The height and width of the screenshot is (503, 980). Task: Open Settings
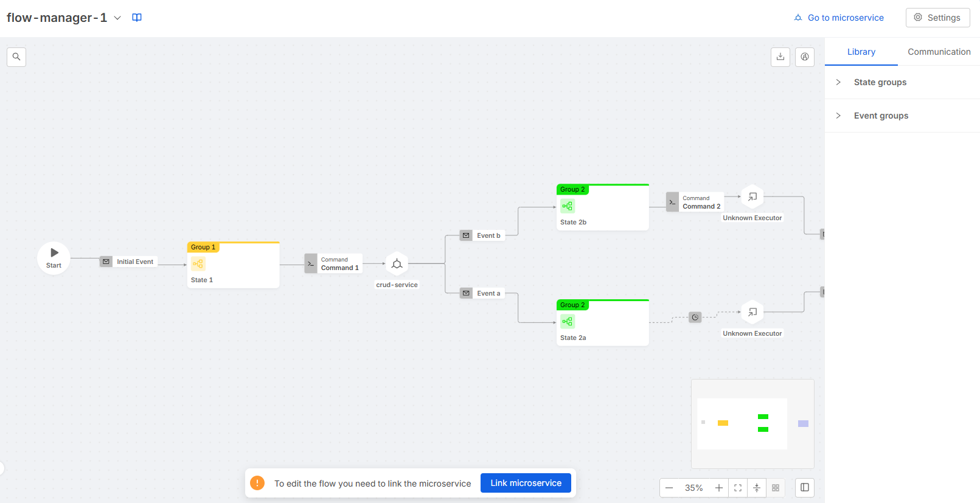tap(937, 18)
